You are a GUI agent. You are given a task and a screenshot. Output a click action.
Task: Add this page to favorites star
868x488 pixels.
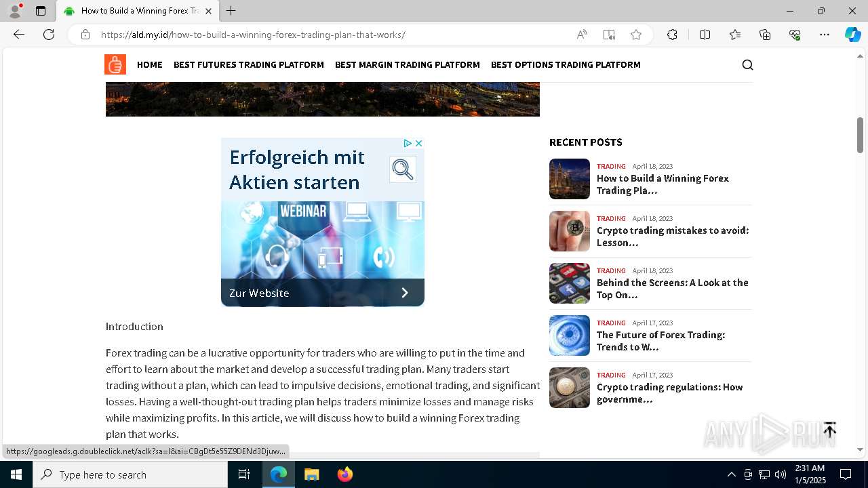click(636, 35)
